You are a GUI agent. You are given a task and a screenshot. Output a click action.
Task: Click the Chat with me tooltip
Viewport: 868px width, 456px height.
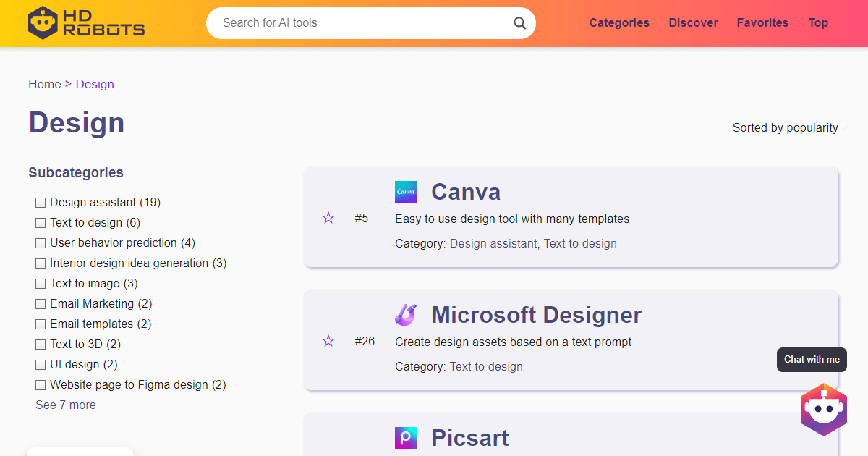[812, 360]
